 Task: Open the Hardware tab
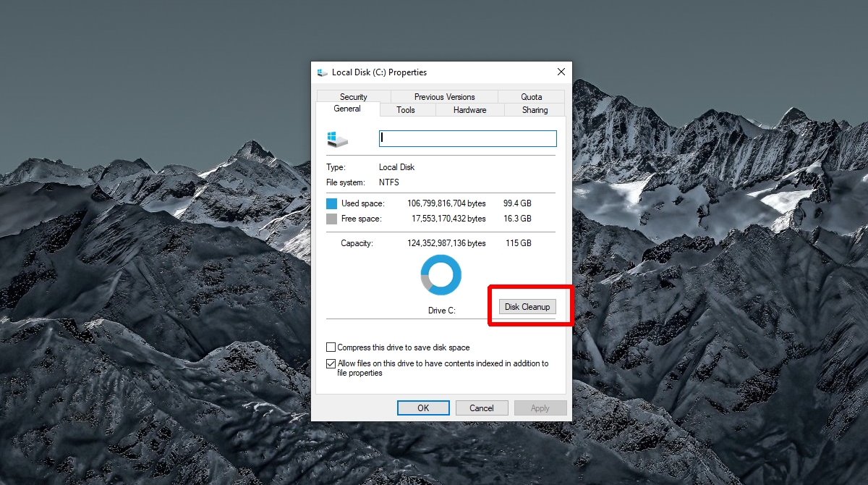pyautogui.click(x=469, y=110)
